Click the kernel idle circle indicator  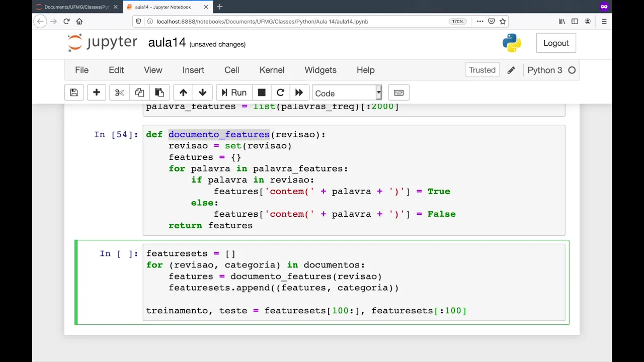click(572, 70)
